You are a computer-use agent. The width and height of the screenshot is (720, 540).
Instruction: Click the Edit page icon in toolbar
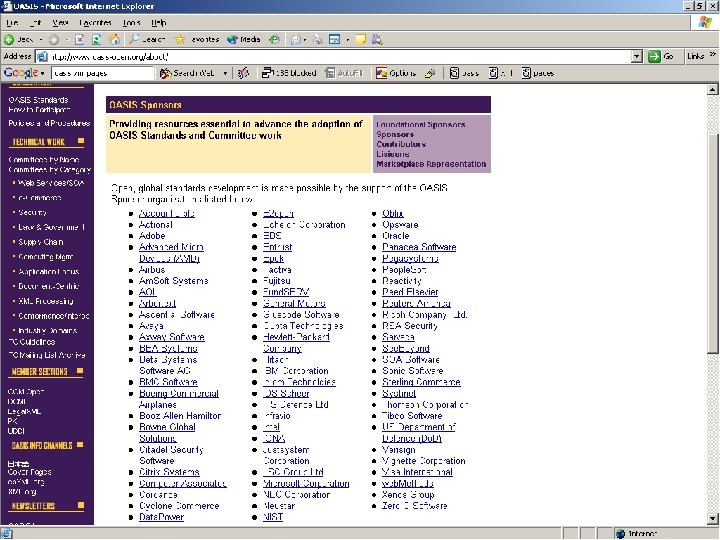(x=335, y=39)
